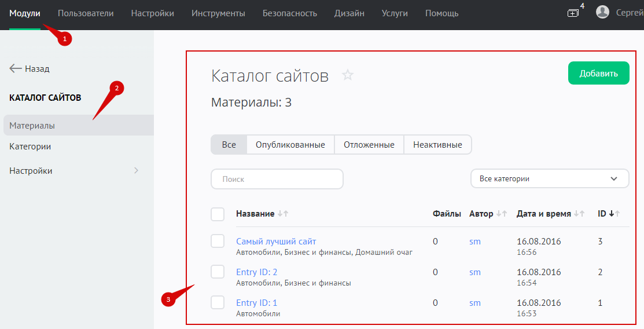Toggle the ID column sort arrows
This screenshot has width=644, height=329.
point(614,214)
